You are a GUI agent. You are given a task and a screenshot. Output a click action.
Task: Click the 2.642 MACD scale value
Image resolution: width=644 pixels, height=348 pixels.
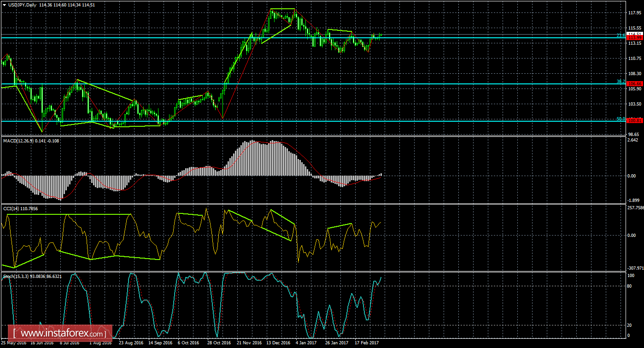[x=632, y=140]
